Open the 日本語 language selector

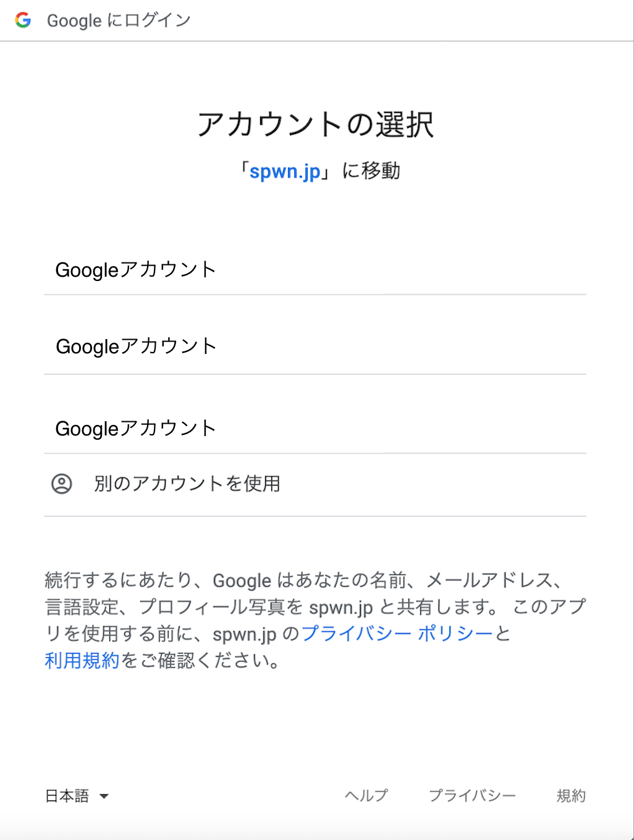77,796
